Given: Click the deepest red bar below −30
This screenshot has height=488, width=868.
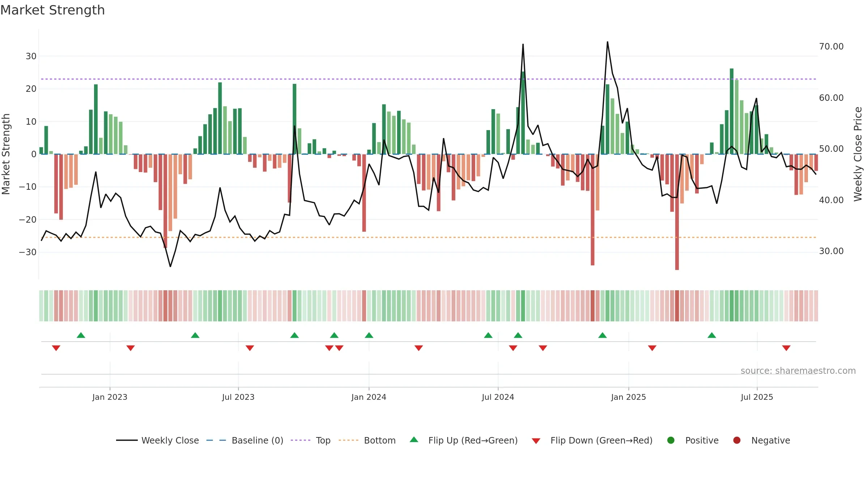Looking at the screenshot, I should (677, 212).
